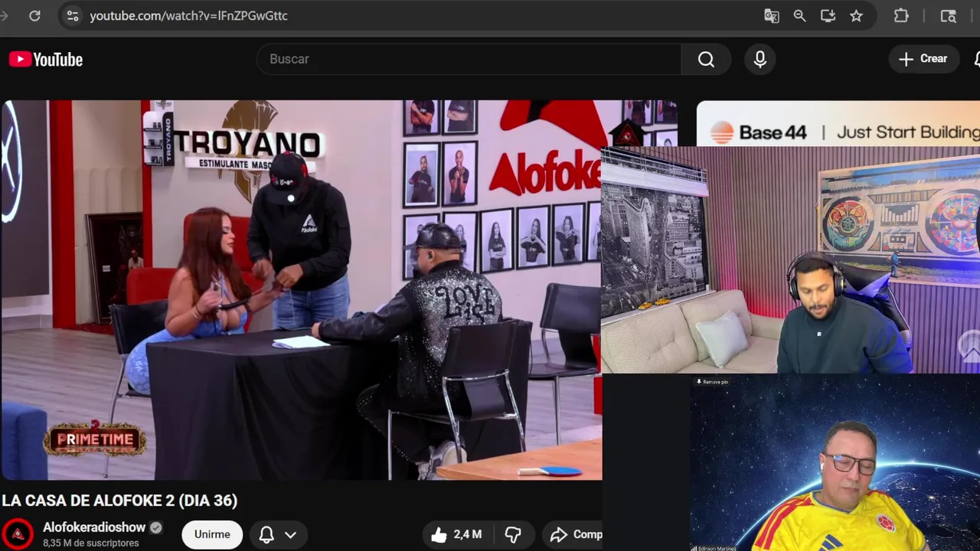Screen dimensions: 980x551
Task: Expand the notification options chevron
Action: [291, 535]
